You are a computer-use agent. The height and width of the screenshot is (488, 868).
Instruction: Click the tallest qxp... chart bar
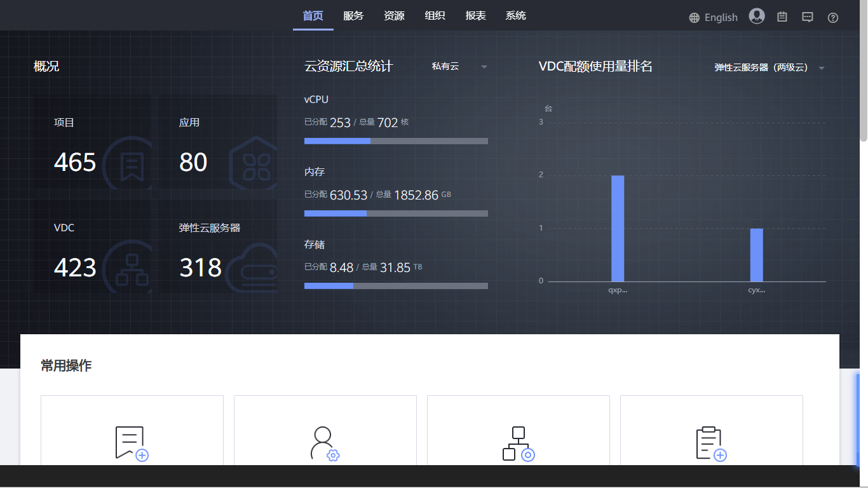point(617,228)
